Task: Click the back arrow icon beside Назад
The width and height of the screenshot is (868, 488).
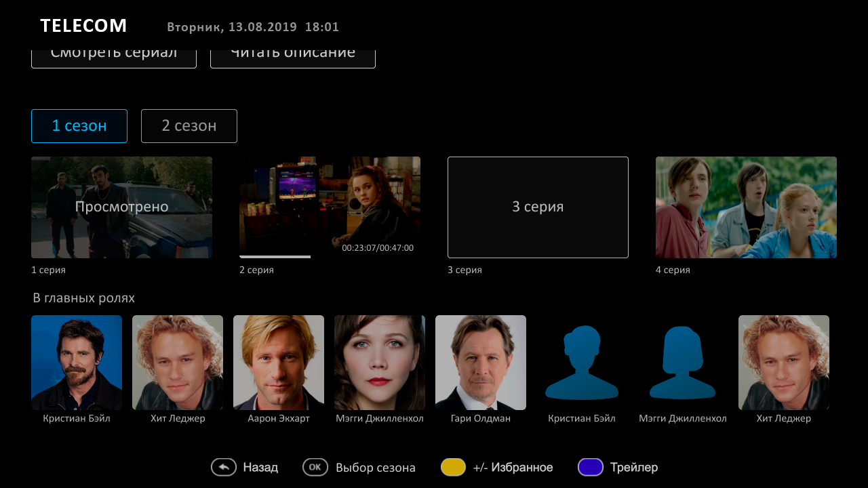Action: (224, 467)
